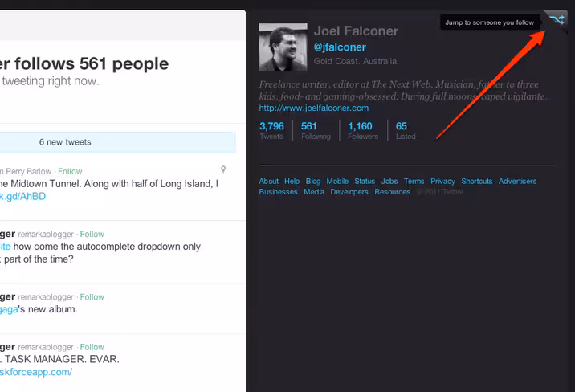Screen dimensions: 575x392
Task: View the 3,796 Tweets stat
Action: [x=271, y=131]
